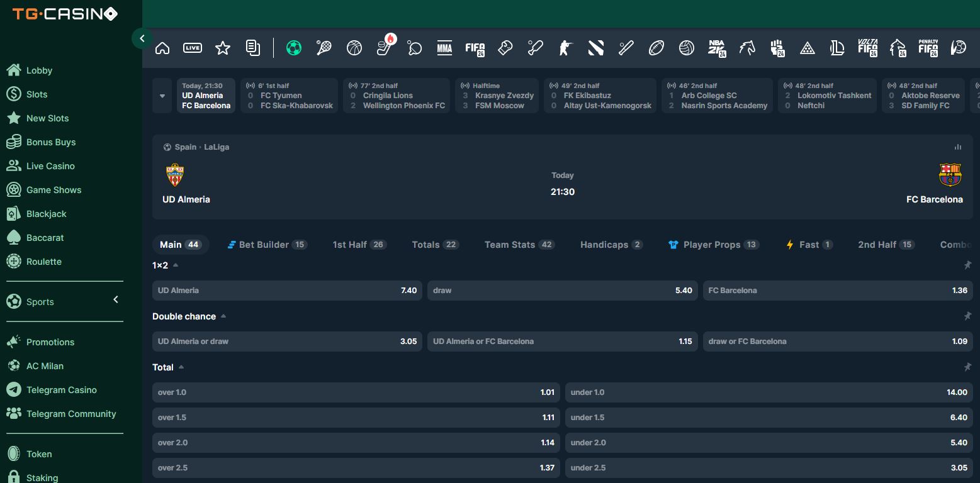The height and width of the screenshot is (483, 980).
Task: Open the 2nd Half tab
Action: [886, 245]
